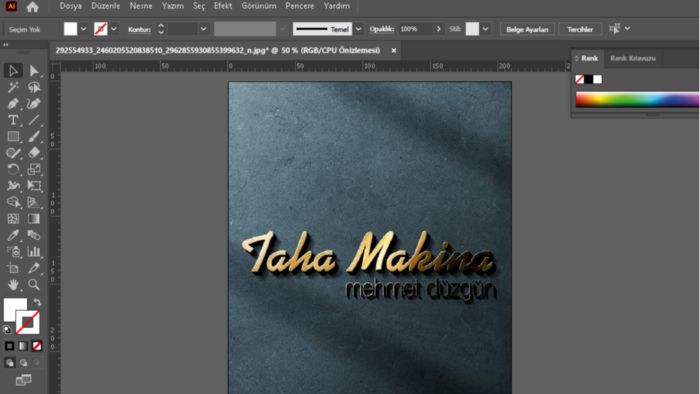Open Change Screen Mode button

(x=23, y=380)
